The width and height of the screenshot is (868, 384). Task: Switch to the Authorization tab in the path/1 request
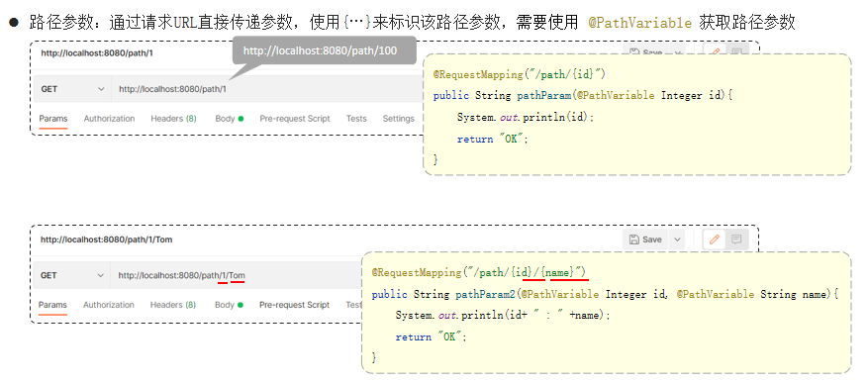109,119
